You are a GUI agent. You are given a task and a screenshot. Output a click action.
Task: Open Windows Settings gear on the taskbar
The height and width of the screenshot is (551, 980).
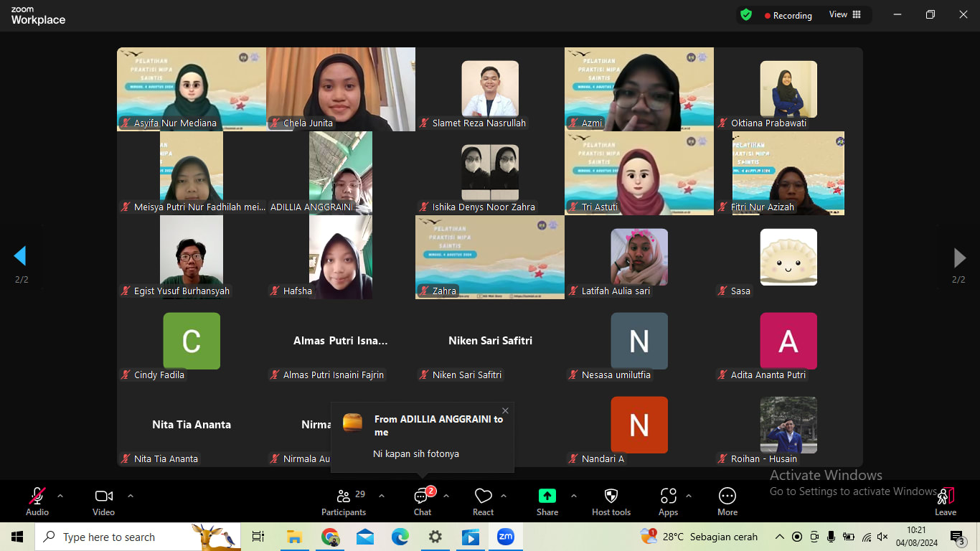click(435, 537)
